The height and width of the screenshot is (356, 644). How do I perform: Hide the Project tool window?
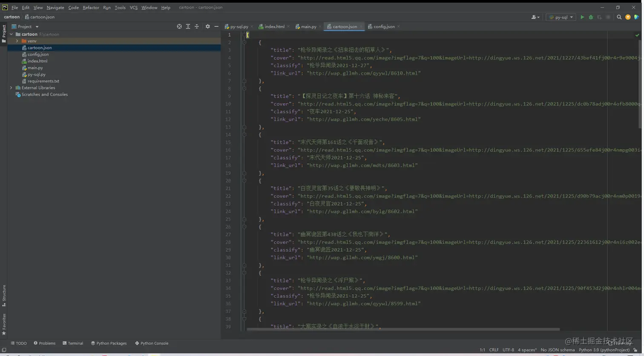pos(216,26)
